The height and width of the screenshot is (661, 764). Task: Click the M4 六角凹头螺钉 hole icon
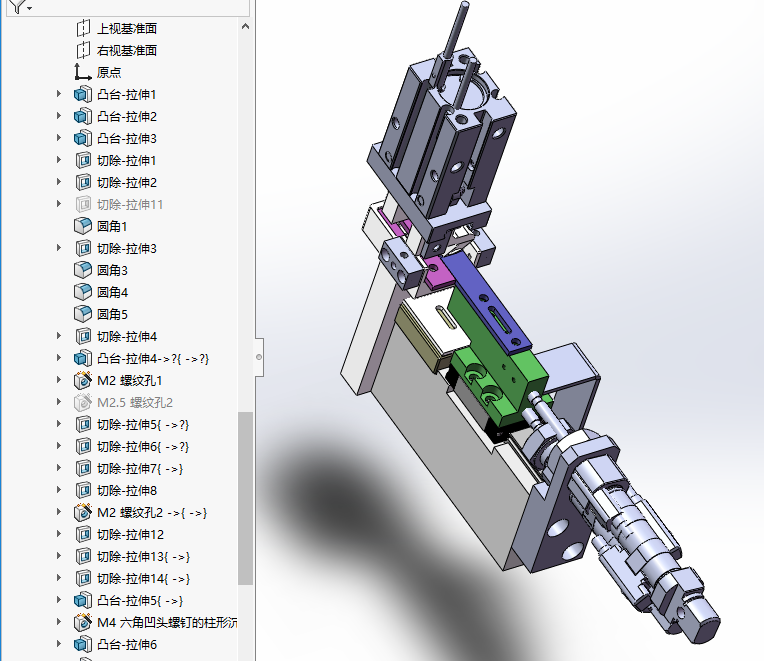pyautogui.click(x=83, y=623)
